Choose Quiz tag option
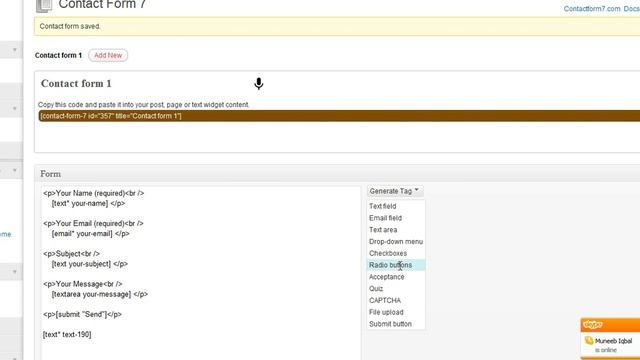 (376, 289)
